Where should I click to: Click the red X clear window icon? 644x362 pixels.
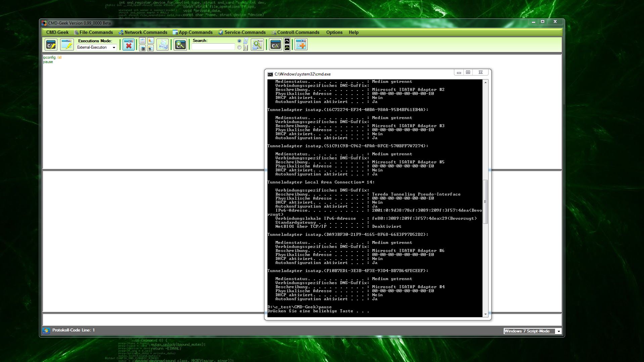click(x=129, y=45)
